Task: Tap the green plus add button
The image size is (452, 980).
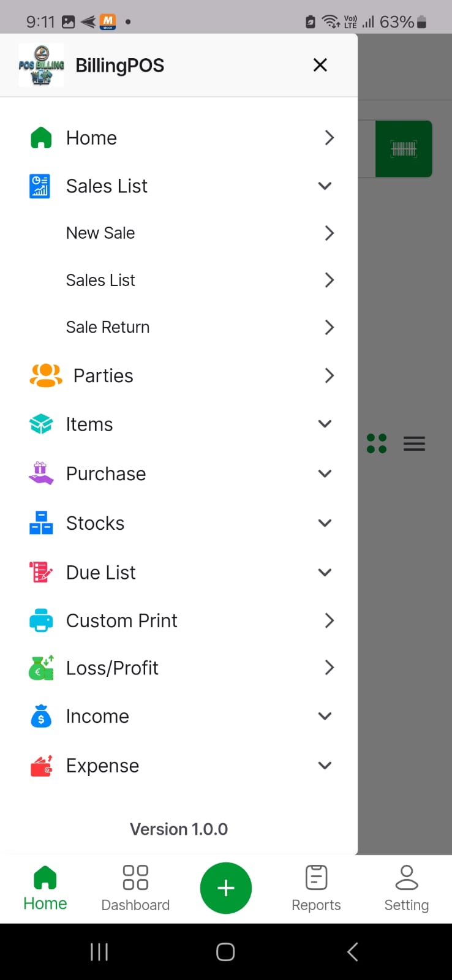Action: coord(226,888)
